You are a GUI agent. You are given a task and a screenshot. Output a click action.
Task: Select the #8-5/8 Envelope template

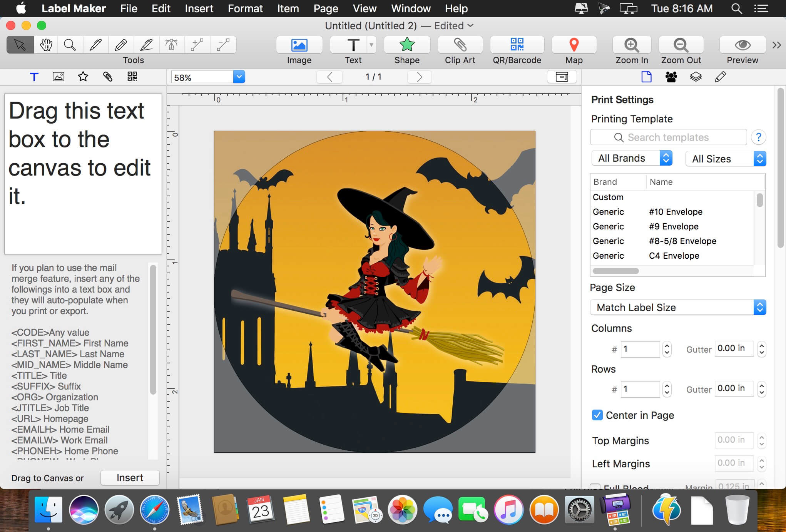[672, 241]
